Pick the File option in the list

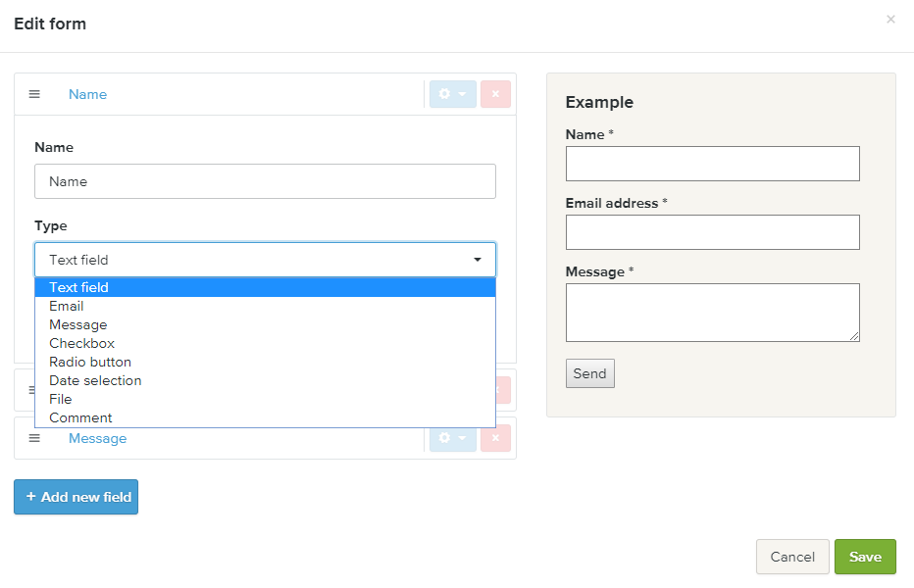tap(61, 399)
